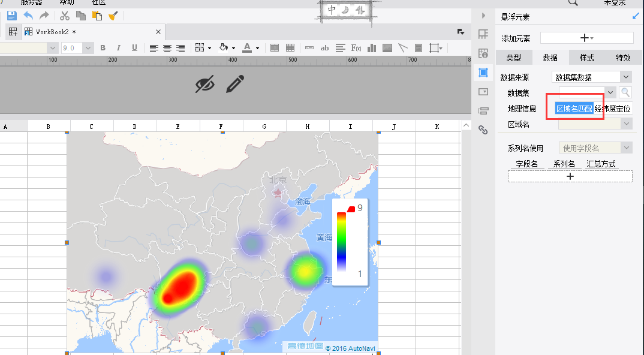Redo the undone action
Image resolution: width=644 pixels, height=355 pixels.
(44, 16)
